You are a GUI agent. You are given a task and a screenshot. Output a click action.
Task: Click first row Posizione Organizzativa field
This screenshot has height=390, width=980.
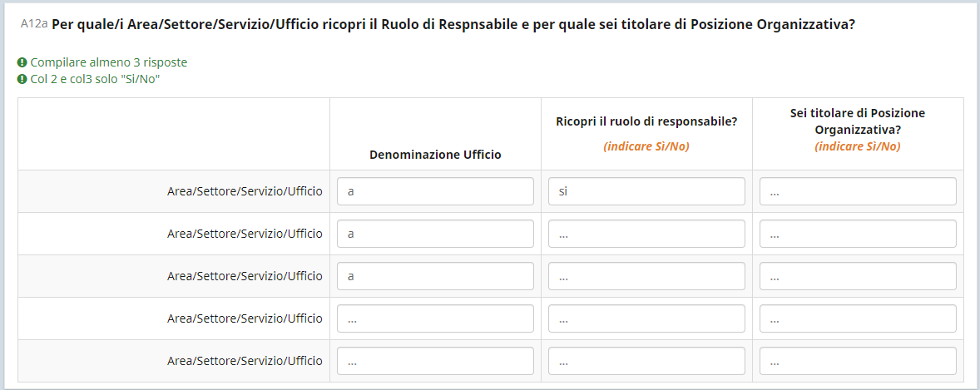pyautogui.click(x=858, y=191)
